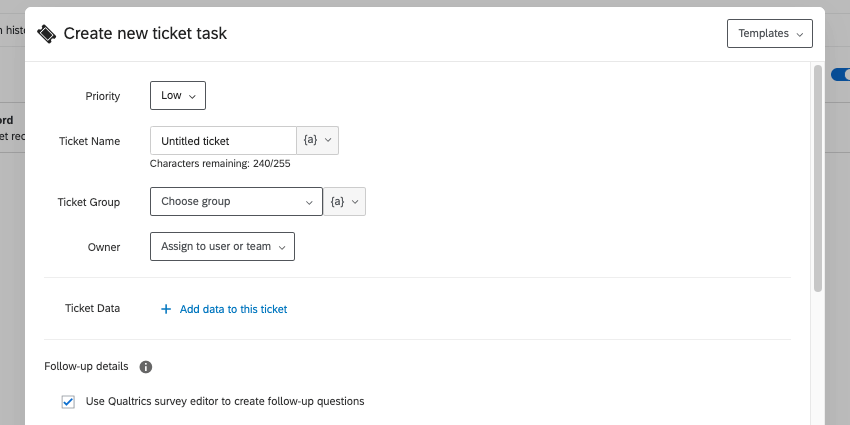The image size is (850, 425).
Task: Click the Follow-up details info icon
Action: [146, 367]
